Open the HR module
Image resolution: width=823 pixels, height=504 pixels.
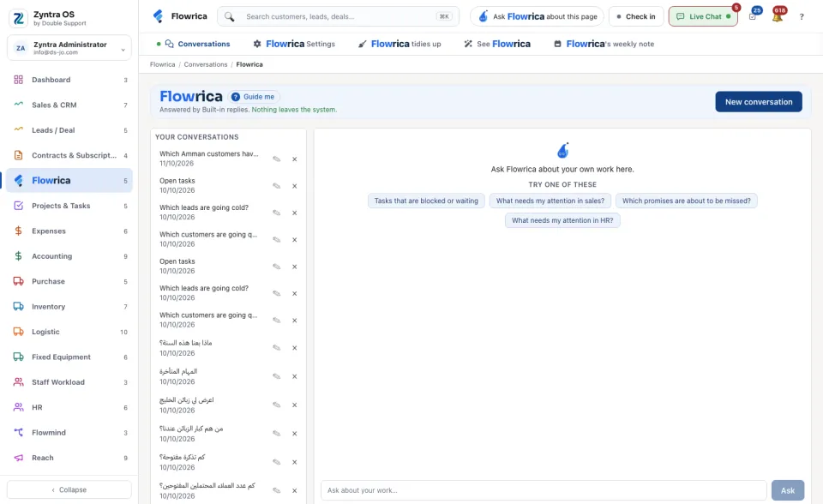[69, 407]
